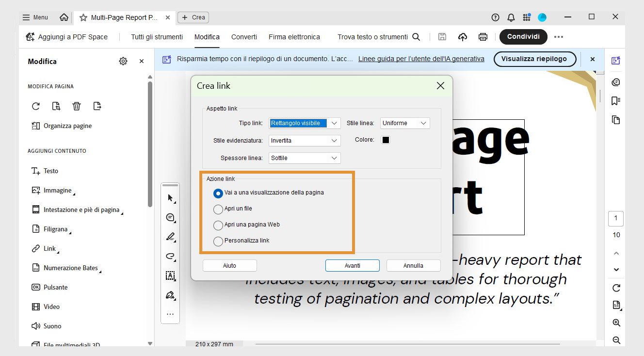The image size is (644, 356).
Task: Open the Colore swatch picker
Action: 386,140
